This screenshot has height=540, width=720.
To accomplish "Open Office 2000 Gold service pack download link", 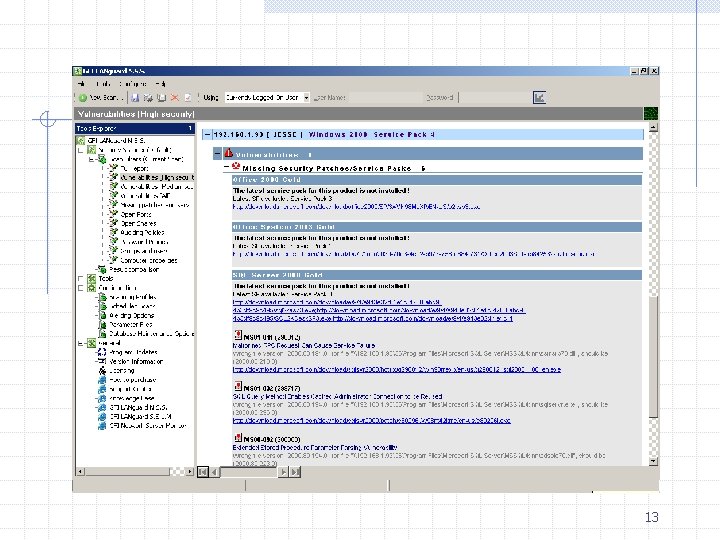I will click(356, 207).
